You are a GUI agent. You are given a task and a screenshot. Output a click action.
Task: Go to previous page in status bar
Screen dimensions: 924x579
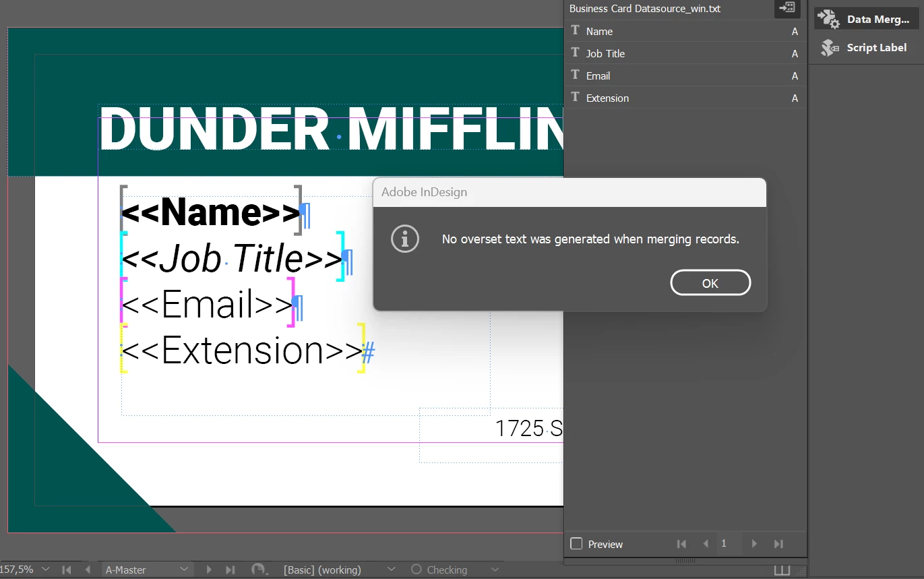(88, 570)
